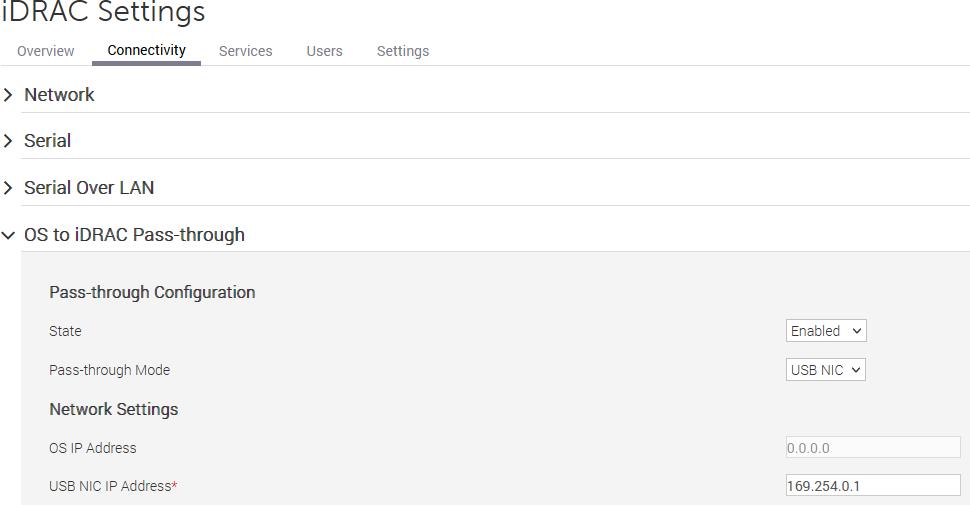Click the Pass-through Configuration heading
The image size is (970, 505).
tap(152, 292)
